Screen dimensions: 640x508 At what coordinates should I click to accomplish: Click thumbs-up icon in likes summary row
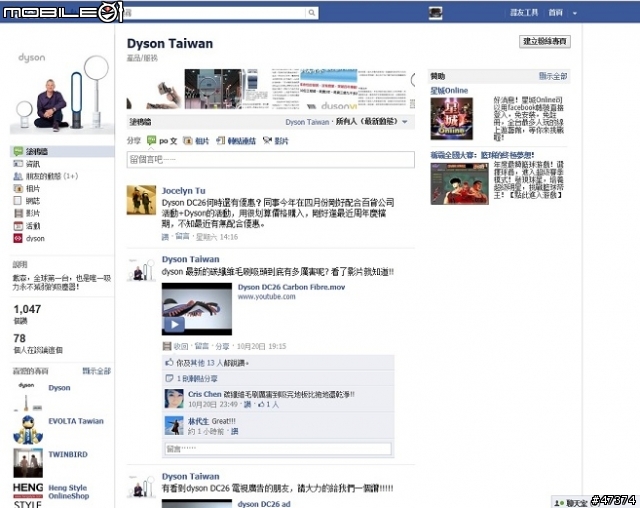point(169,362)
